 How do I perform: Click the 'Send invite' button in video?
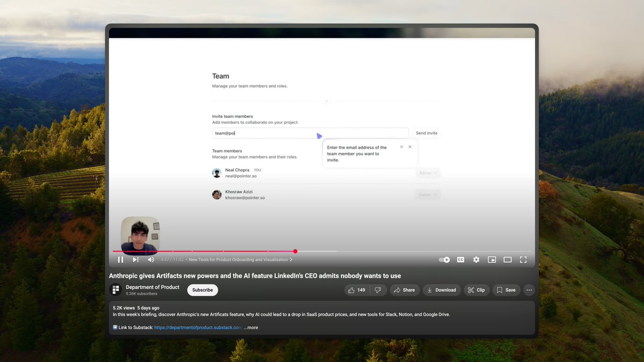coord(427,133)
